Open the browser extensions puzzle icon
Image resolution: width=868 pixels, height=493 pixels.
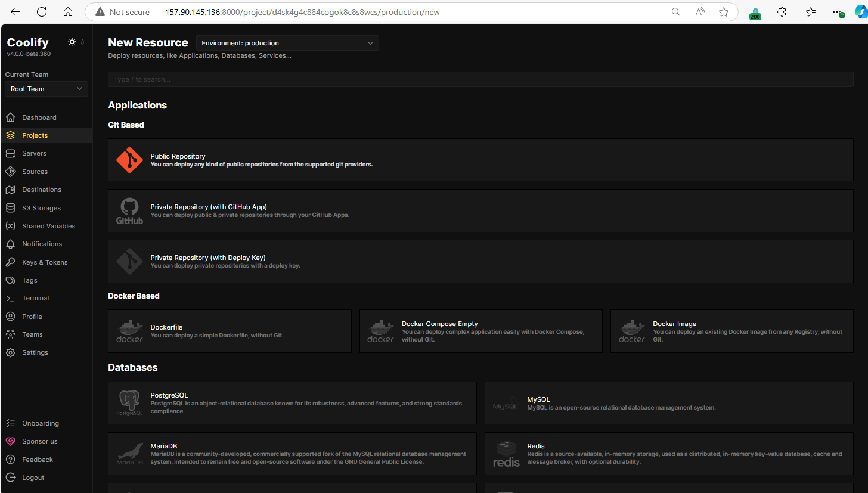(x=782, y=11)
